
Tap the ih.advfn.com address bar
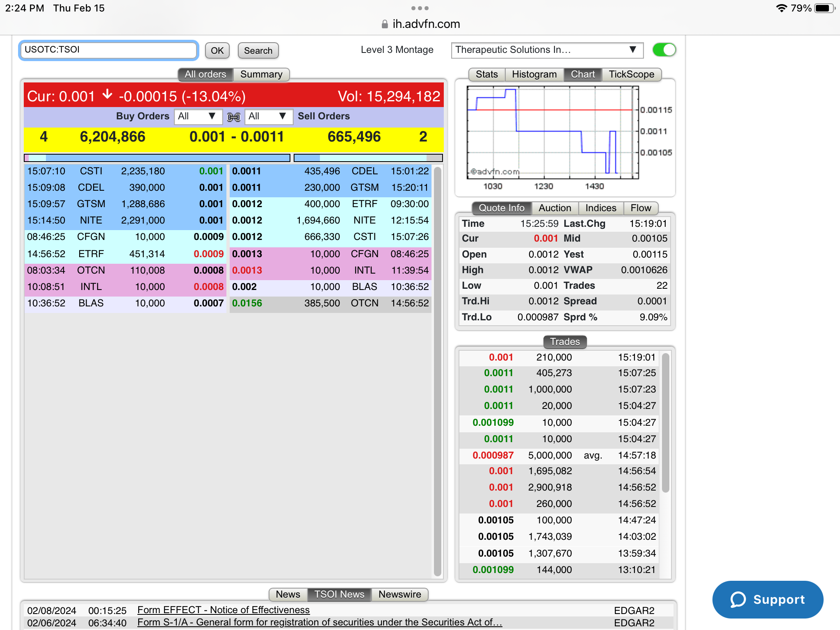click(x=420, y=24)
